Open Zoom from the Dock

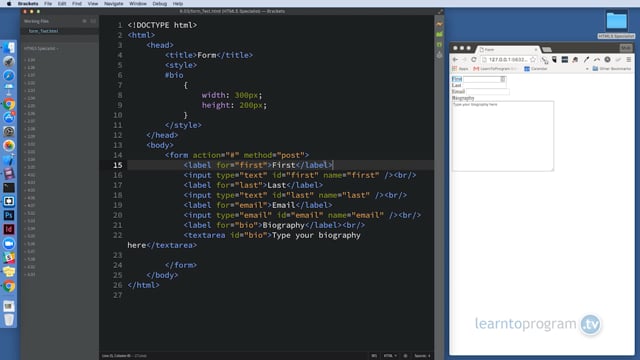(x=9, y=243)
